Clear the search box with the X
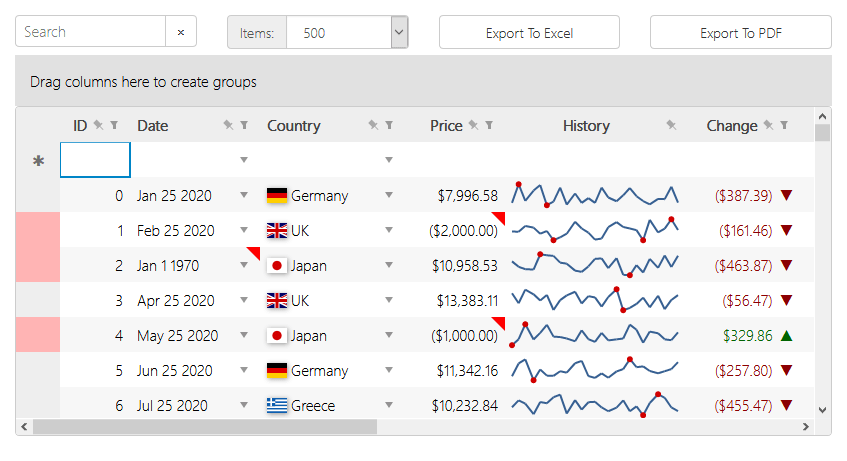This screenshot has height=461, width=847. click(181, 32)
